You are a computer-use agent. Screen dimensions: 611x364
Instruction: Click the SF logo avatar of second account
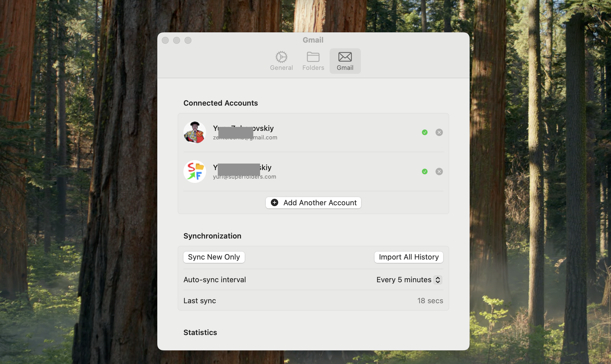(x=195, y=171)
